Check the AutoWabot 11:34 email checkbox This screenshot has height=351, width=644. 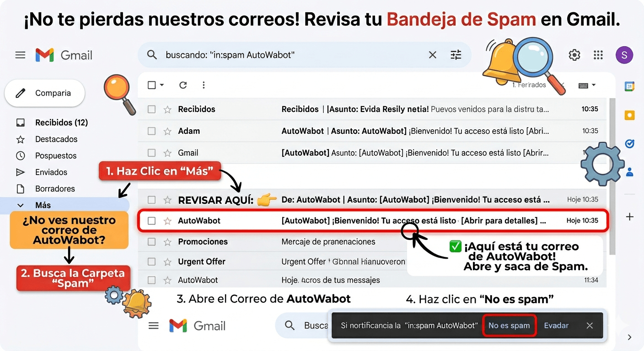(151, 280)
